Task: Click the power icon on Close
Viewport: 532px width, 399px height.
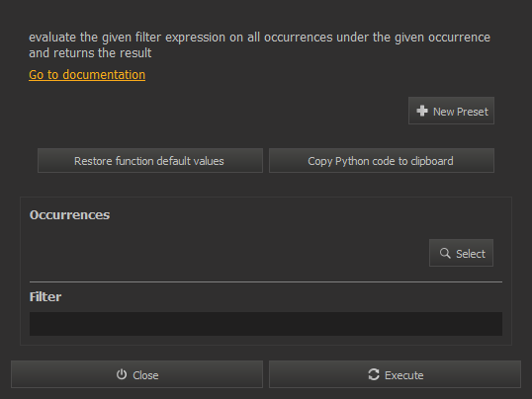Action: [122, 374]
